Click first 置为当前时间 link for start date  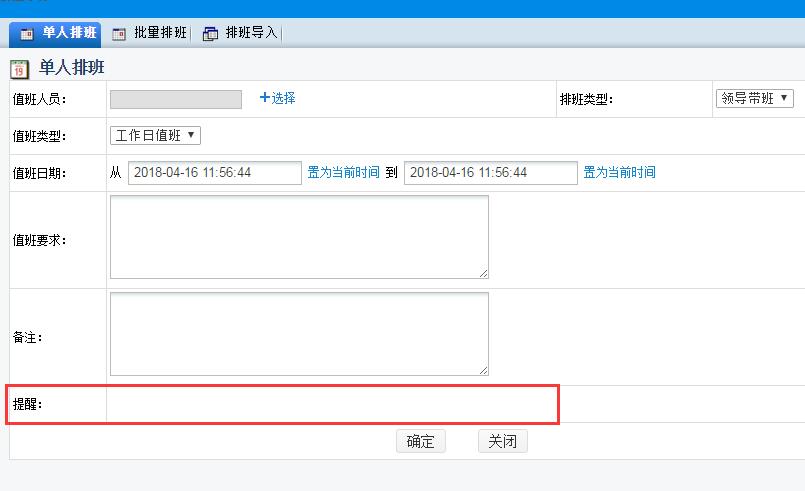343,172
